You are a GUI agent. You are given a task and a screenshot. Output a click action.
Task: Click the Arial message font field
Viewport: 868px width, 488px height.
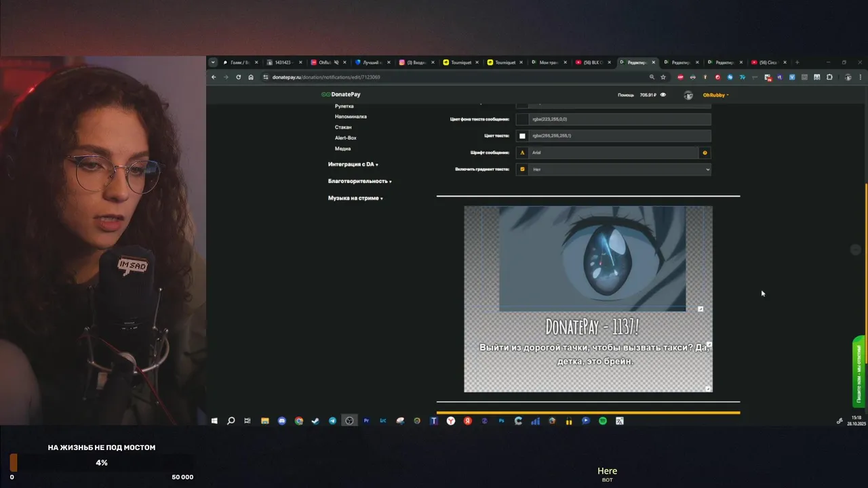614,152
